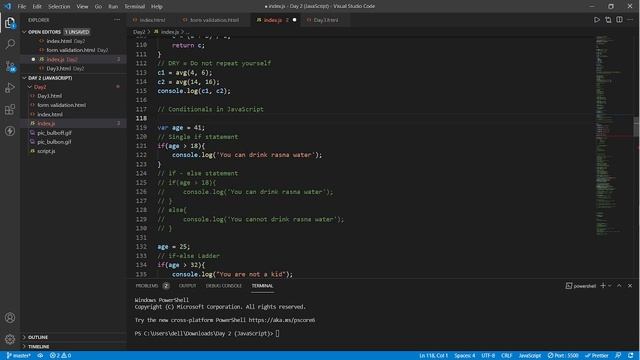Screen dimensions: 640x360
Task: Click the eye watch icon in status bar
Action: (x=40, y=356)
